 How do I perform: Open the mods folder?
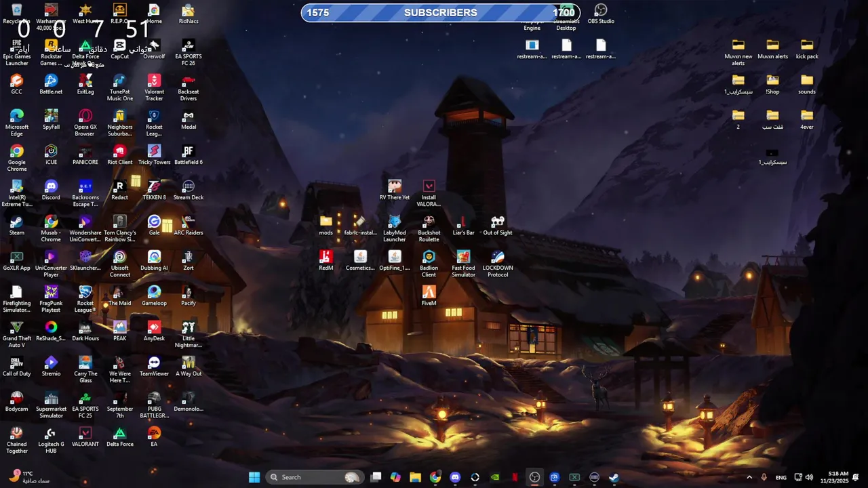coord(326,224)
